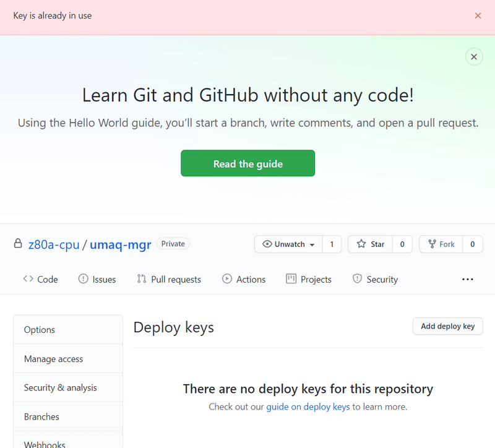This screenshot has height=448, width=495.
Task: Click the Add deploy key button
Action: coord(447,326)
